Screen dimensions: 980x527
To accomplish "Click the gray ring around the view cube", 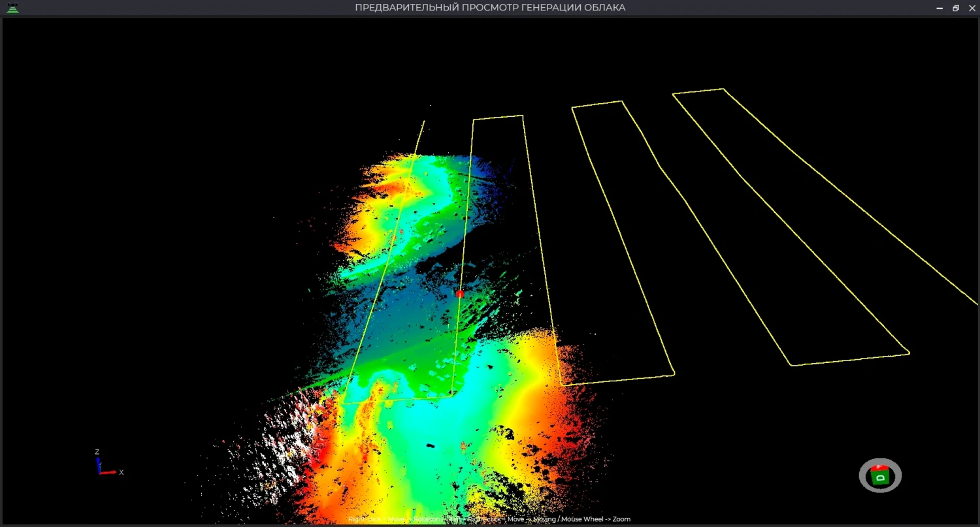I will coord(865,475).
